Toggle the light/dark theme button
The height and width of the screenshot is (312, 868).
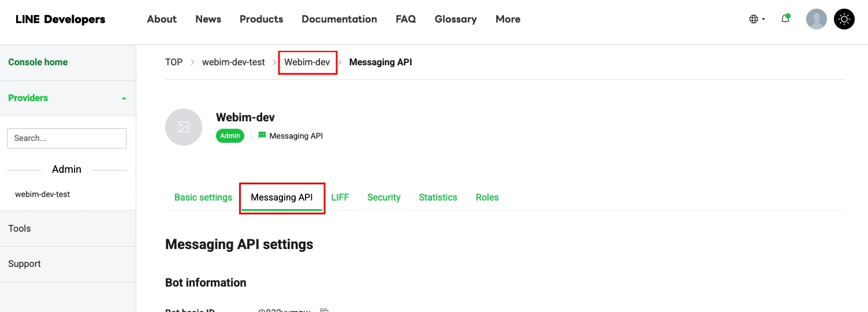[x=844, y=19]
